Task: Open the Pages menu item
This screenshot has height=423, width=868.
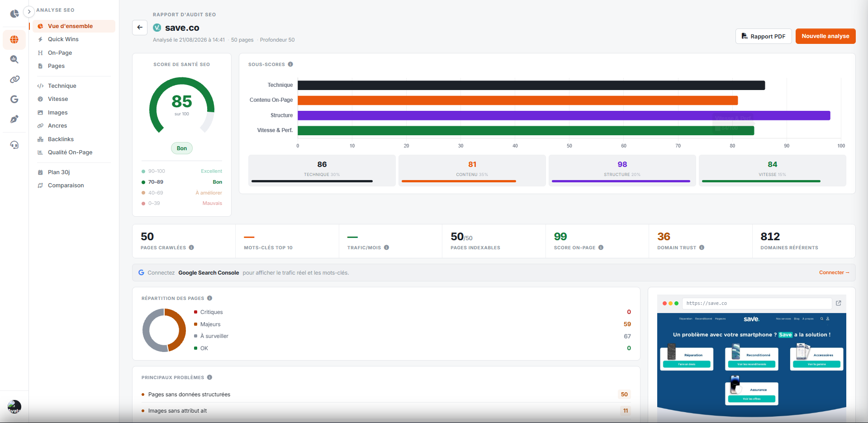Action: (74, 66)
